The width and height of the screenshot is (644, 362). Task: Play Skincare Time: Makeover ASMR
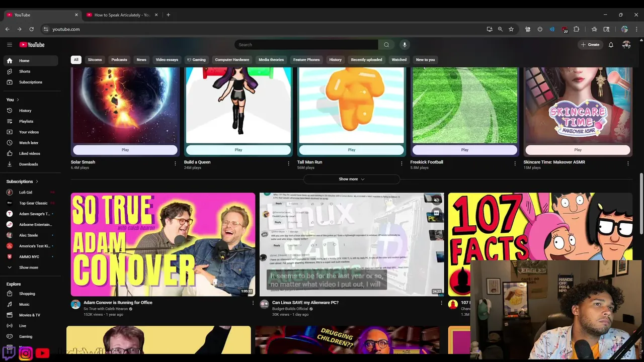[578, 150]
